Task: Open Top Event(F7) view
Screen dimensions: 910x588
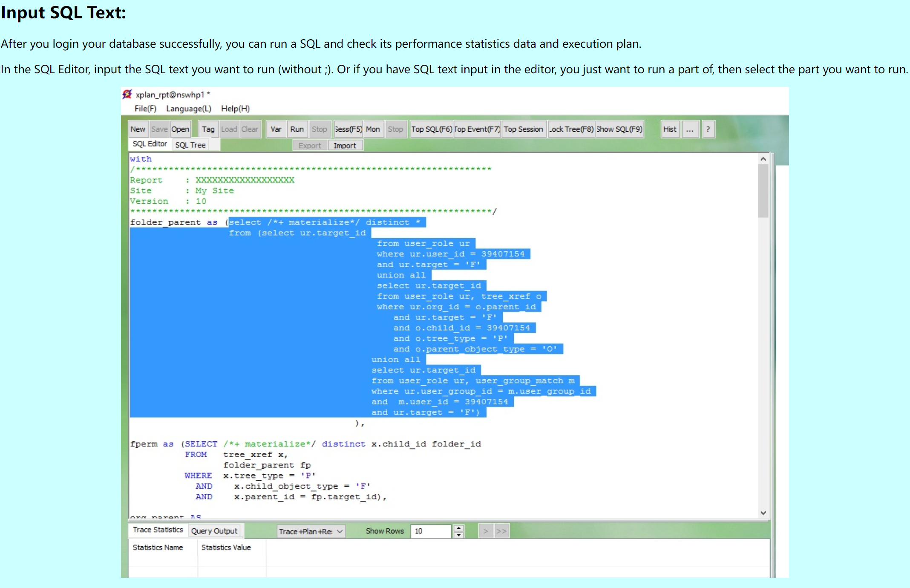Action: tap(477, 129)
